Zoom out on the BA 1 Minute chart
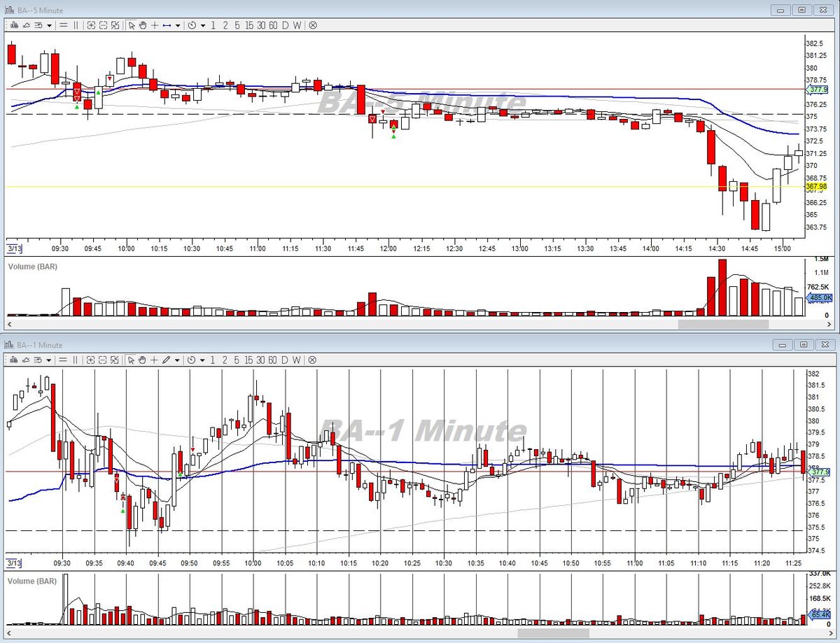This screenshot has width=840, height=643. [102, 360]
